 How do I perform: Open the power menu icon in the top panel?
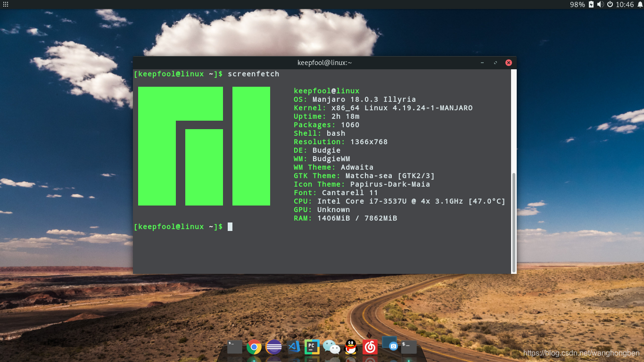point(610,4)
